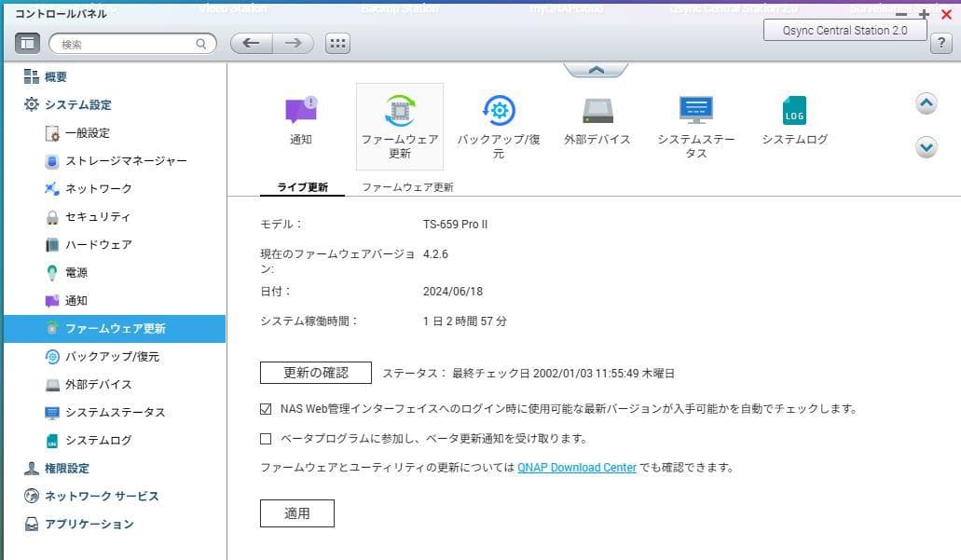
Task: Click the grid view apps icon
Action: point(337,43)
